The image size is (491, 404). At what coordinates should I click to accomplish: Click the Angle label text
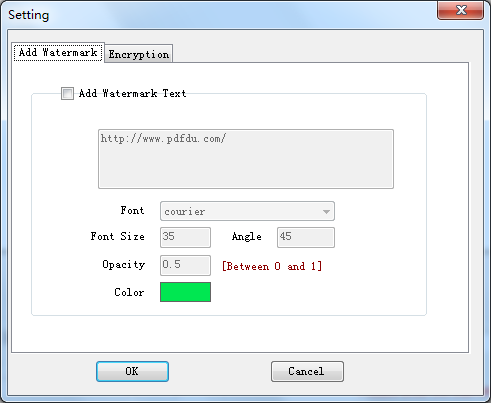point(247,237)
